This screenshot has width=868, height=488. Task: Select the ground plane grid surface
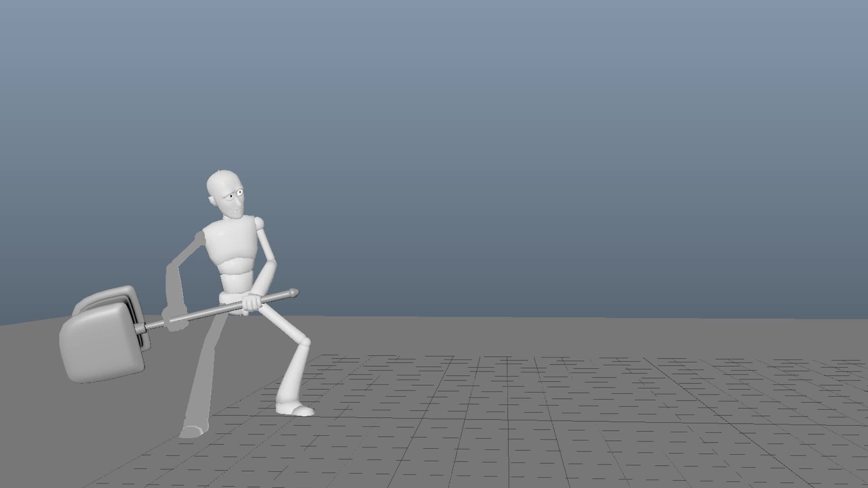point(542,429)
